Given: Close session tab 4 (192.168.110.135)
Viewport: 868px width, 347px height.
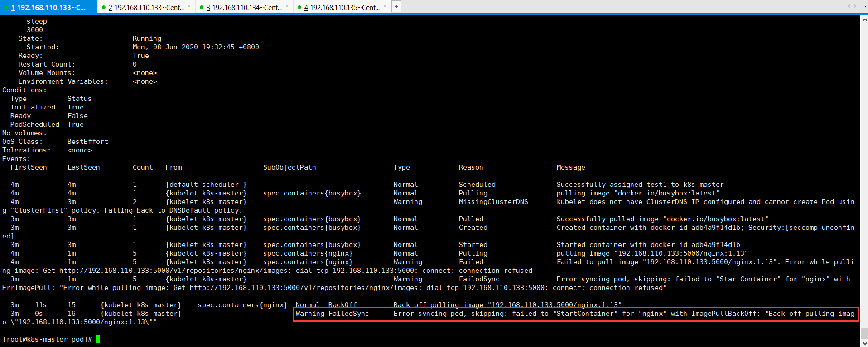Looking at the screenshot, I should tap(385, 6).
